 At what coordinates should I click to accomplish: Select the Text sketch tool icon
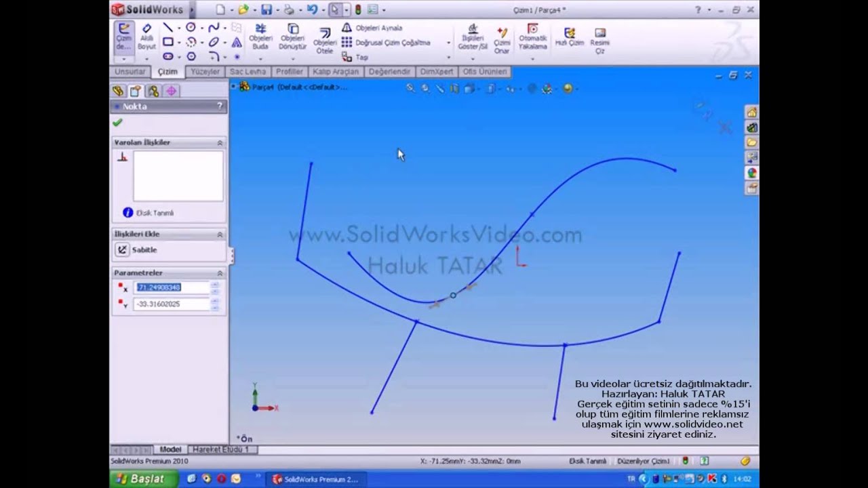[x=236, y=42]
